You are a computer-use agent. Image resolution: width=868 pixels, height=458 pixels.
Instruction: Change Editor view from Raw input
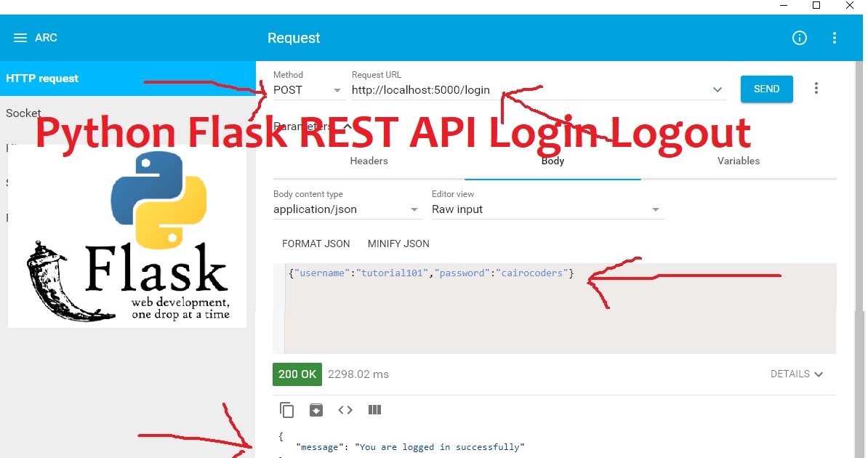tap(655, 209)
